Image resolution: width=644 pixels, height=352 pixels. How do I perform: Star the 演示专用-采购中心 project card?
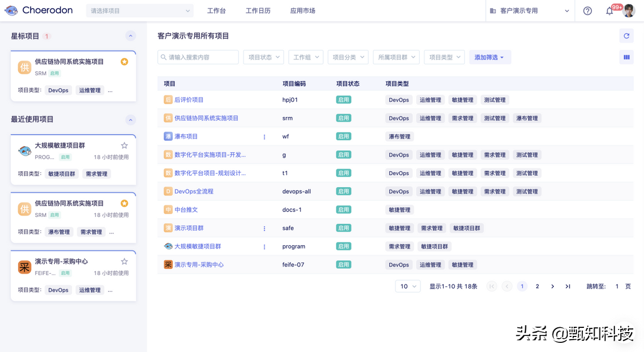click(124, 261)
